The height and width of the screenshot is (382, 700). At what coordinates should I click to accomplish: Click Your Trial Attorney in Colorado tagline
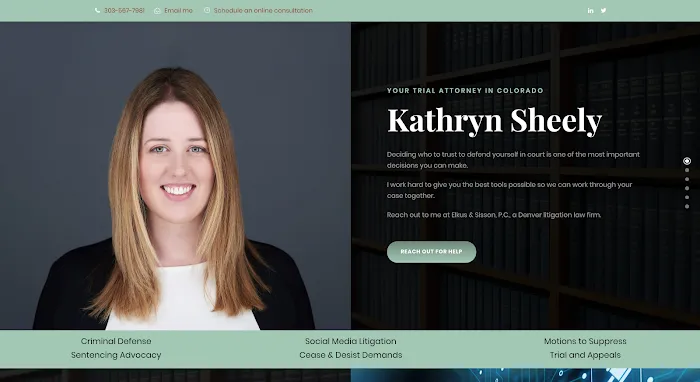(465, 91)
